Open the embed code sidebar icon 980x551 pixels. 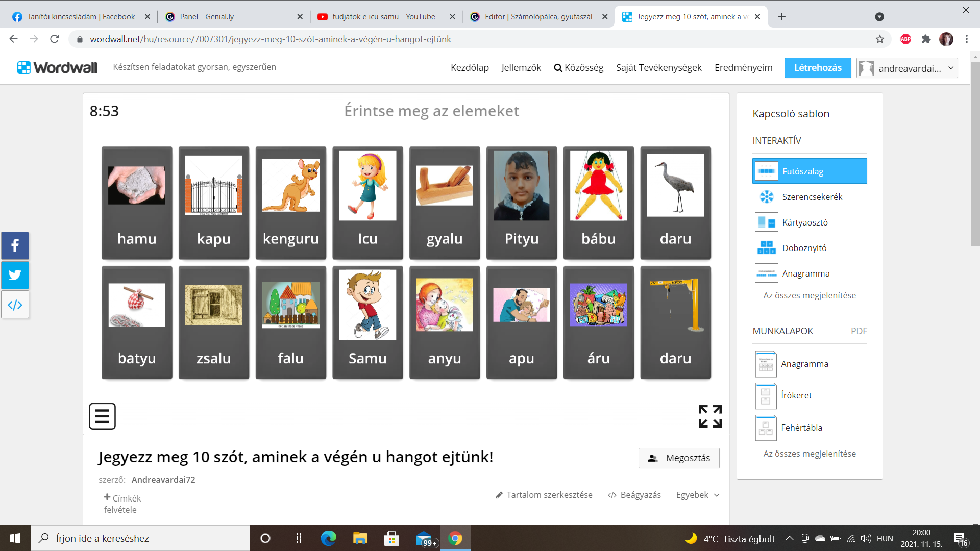click(x=15, y=305)
